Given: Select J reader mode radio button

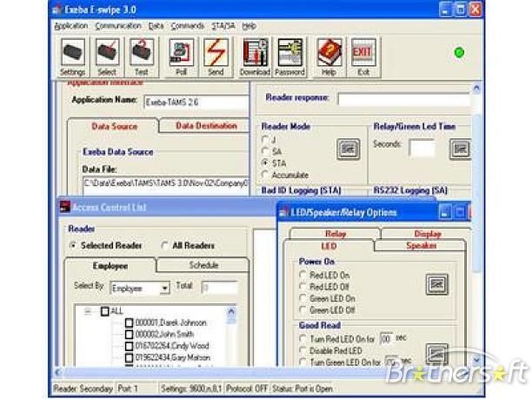Looking at the screenshot, I should pyautogui.click(x=265, y=139).
